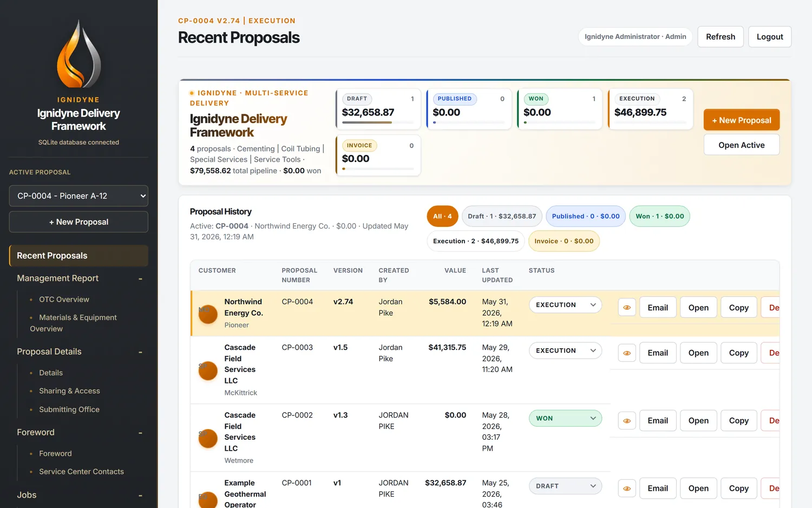
Task: Click the Ignidyne Administrator · Admin badge
Action: 636,37
